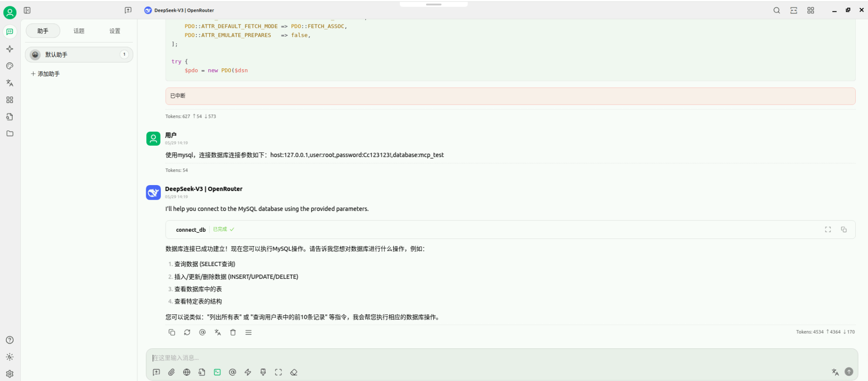Viewport: 868px width, 381px height.
Task: Toggle narrow message layout icon
Action: [x=794, y=10]
